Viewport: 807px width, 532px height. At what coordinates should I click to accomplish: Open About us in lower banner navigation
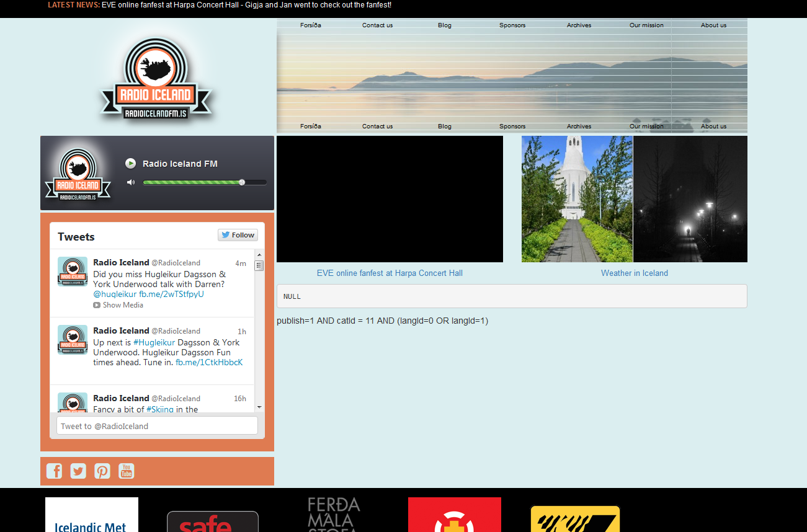714,126
